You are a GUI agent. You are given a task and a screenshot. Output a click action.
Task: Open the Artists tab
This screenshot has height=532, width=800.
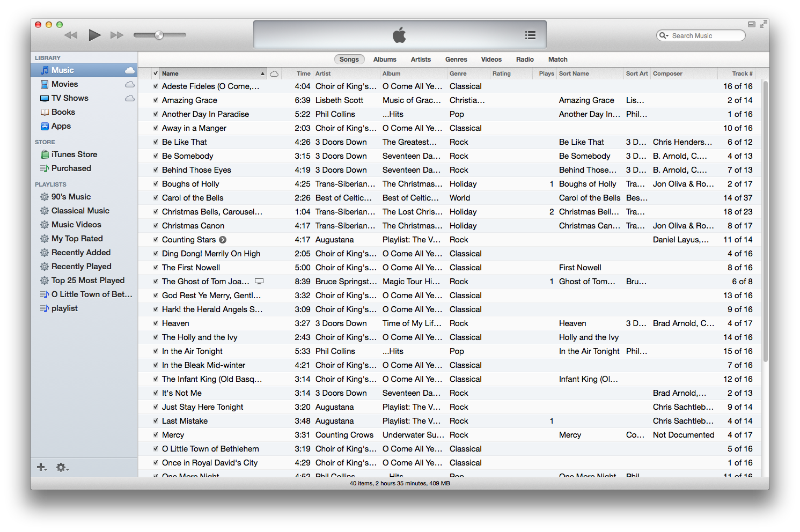[421, 60]
